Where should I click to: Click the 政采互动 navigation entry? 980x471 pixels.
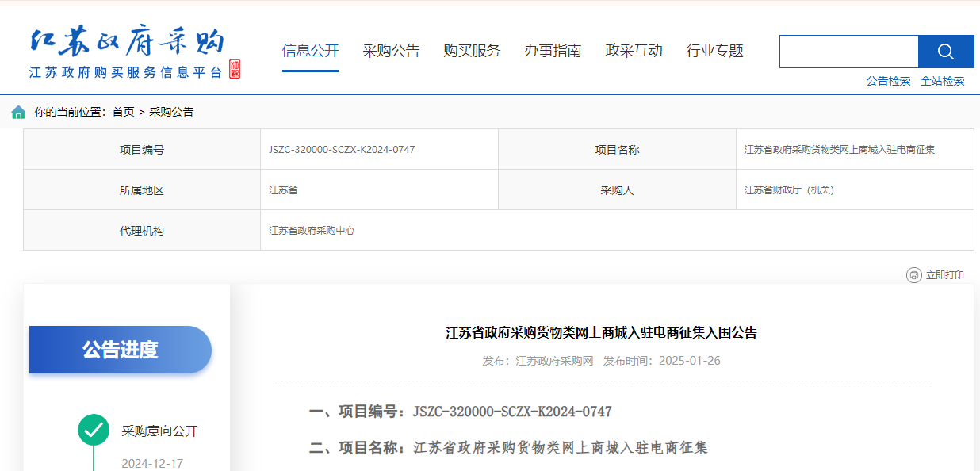coord(634,49)
